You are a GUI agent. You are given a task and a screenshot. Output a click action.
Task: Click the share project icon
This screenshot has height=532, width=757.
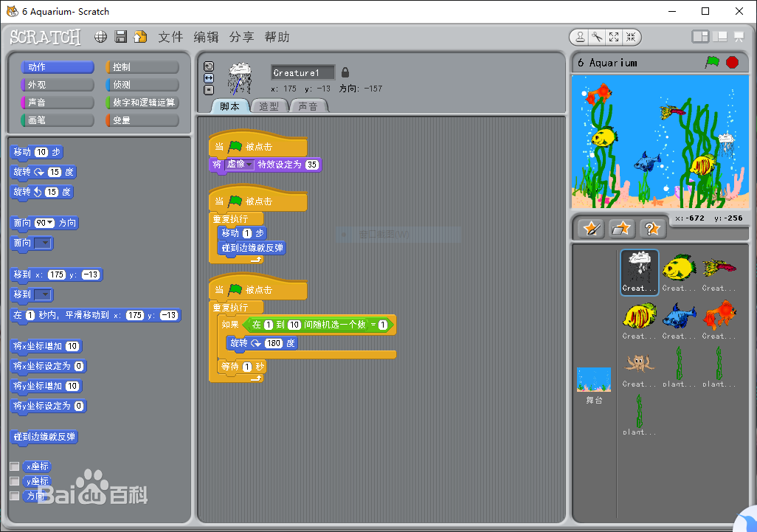(x=140, y=37)
